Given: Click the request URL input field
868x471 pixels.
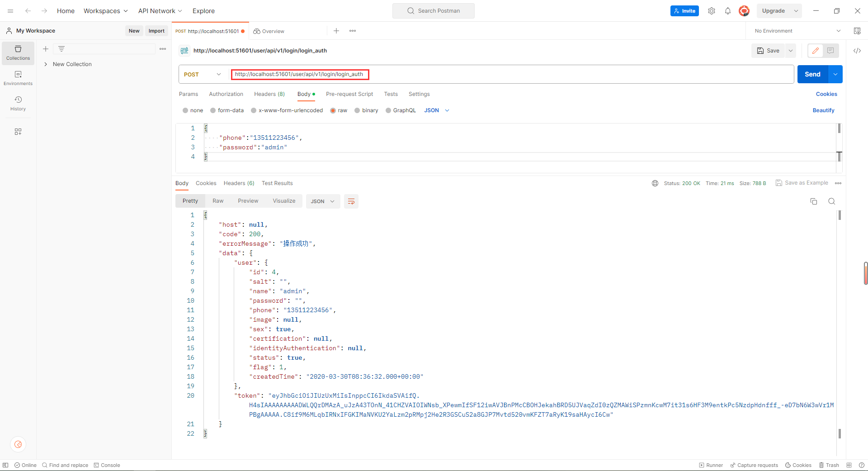Looking at the screenshot, I should pyautogui.click(x=497, y=74).
